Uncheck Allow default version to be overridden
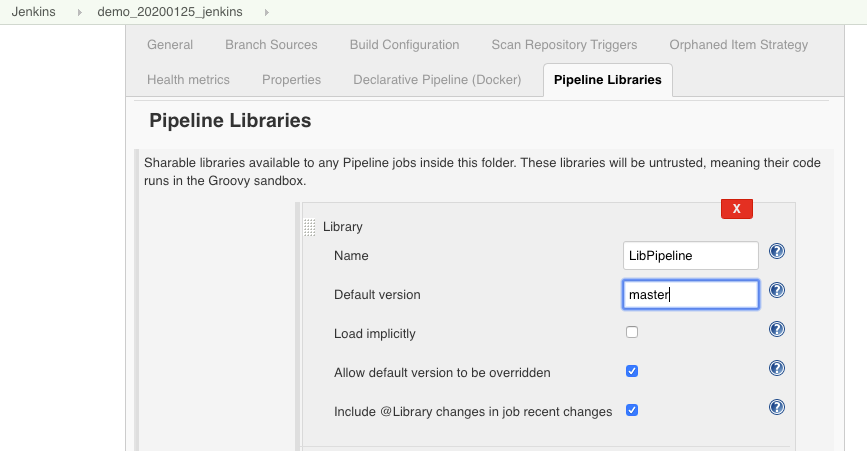 (632, 371)
